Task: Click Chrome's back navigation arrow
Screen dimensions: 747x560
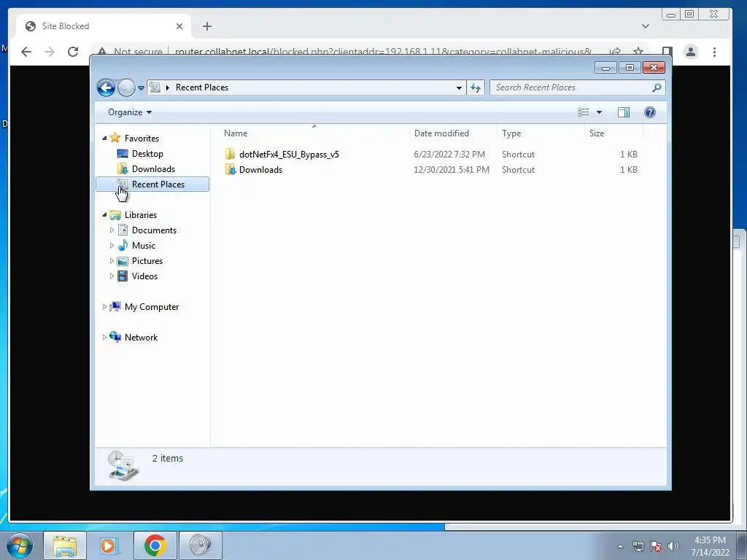Action: (x=26, y=52)
